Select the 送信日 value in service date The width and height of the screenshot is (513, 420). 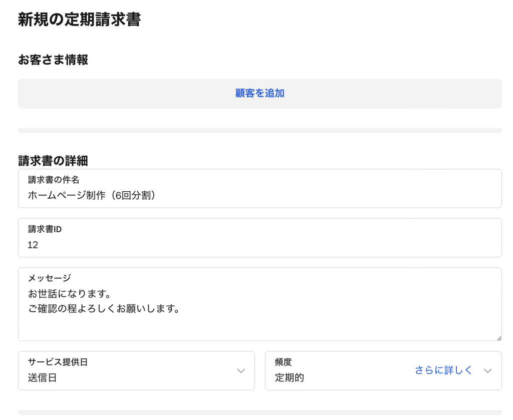pyautogui.click(x=42, y=378)
